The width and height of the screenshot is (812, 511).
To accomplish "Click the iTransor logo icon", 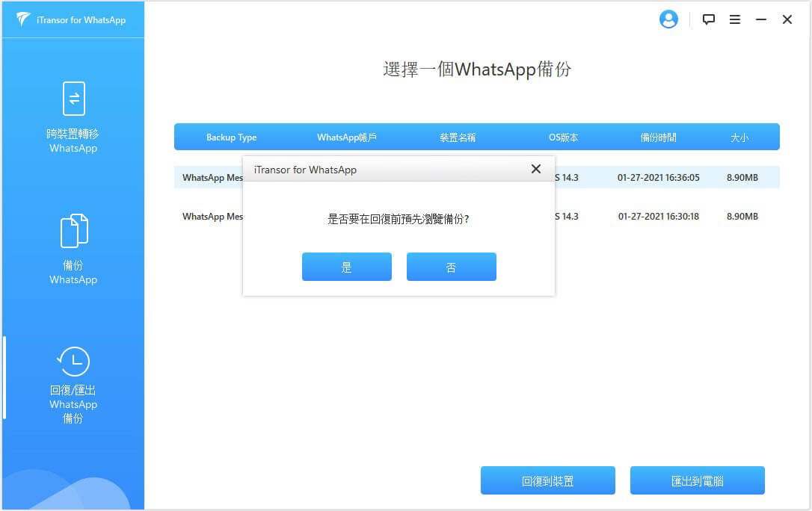I will 23,19.
